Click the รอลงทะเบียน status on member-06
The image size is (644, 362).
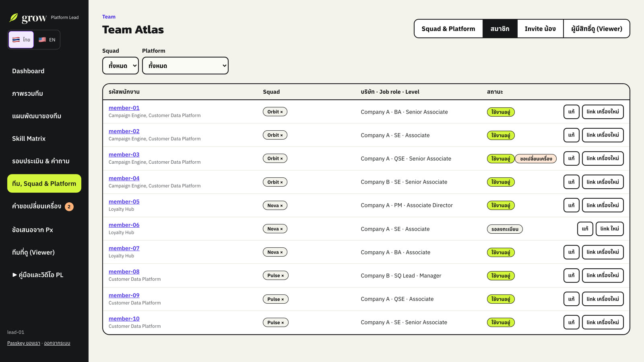[x=505, y=229]
